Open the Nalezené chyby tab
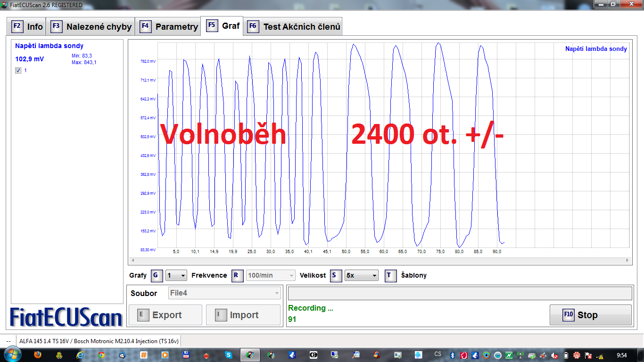644x362 pixels. point(91,26)
